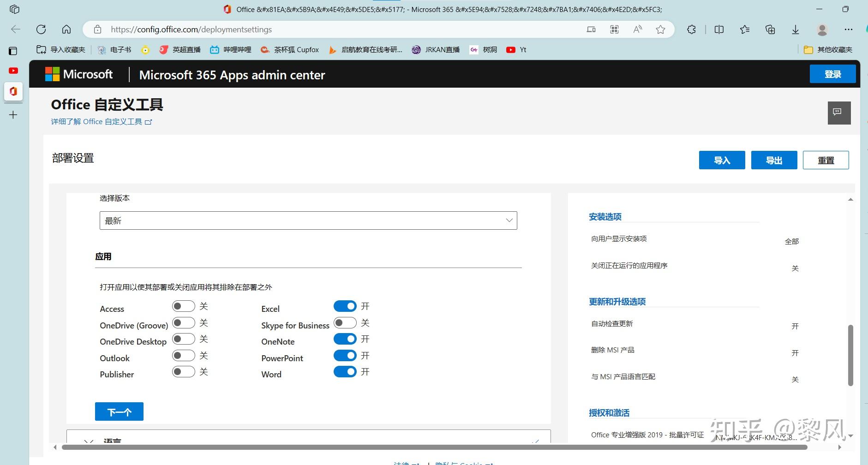
Task: Click the Microsoft logo
Action: click(78, 74)
